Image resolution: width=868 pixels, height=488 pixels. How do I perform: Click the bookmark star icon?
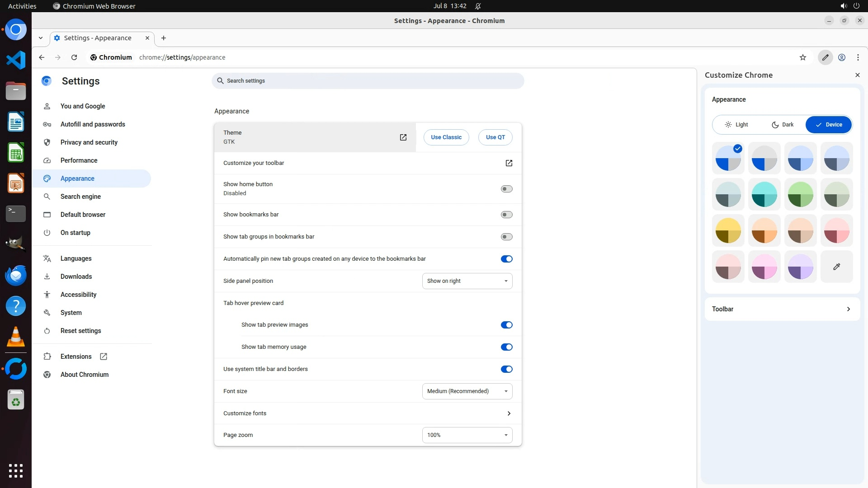[803, 57]
